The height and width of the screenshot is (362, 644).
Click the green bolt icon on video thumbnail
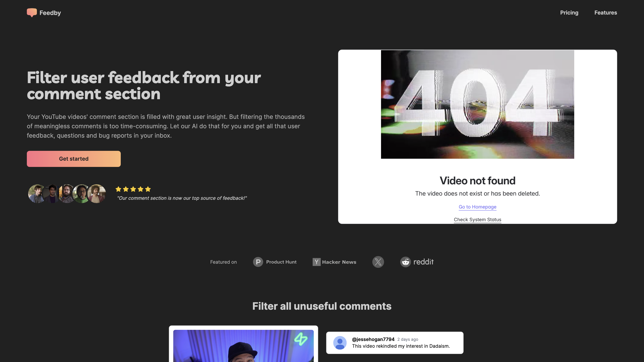tap(301, 339)
